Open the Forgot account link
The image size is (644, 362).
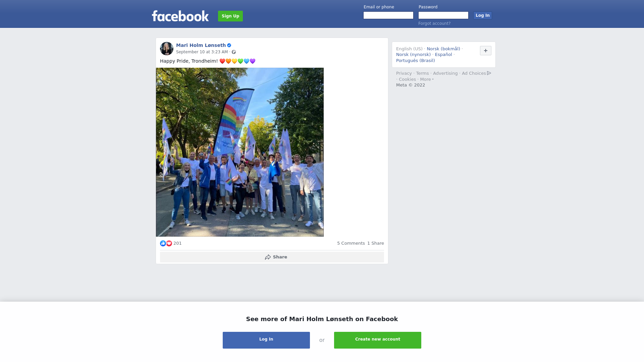coord(434,23)
